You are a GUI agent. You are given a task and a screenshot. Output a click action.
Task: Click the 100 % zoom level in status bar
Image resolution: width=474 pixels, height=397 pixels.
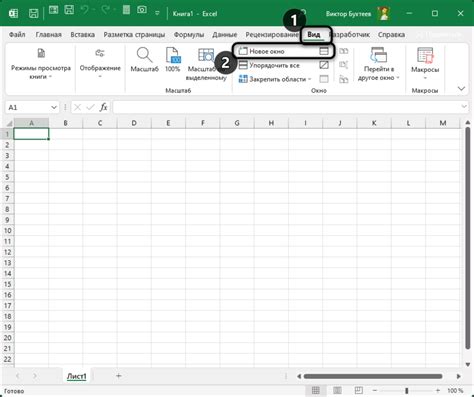point(455,390)
